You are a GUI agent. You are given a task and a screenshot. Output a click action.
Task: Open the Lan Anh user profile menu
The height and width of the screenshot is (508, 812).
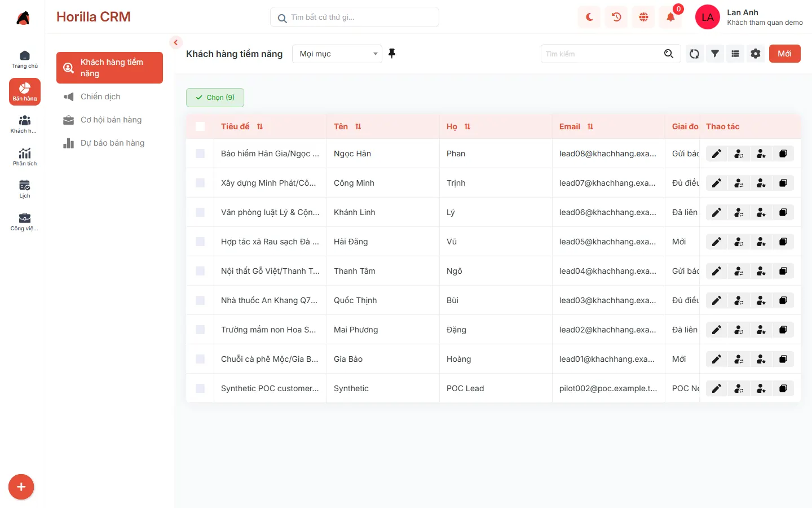click(x=749, y=17)
